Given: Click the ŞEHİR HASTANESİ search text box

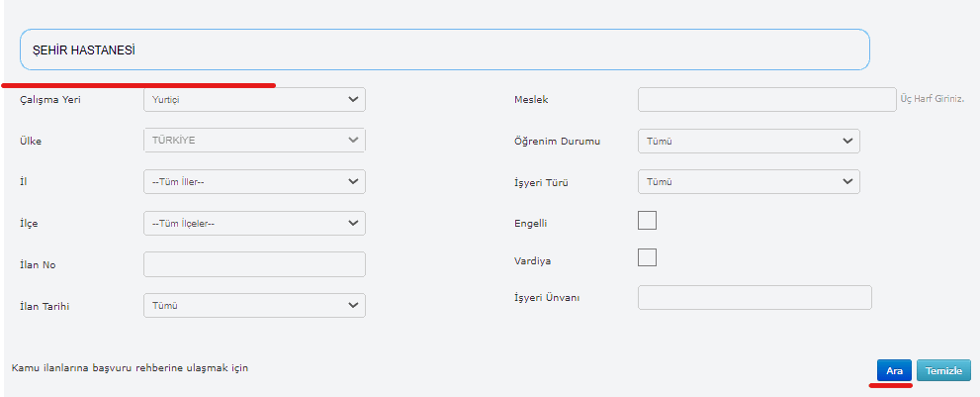Looking at the screenshot, I should click(x=445, y=50).
